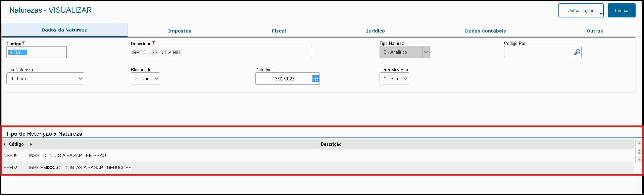Click the Codigo input field
This screenshot has width=644, height=195.
[37, 52]
